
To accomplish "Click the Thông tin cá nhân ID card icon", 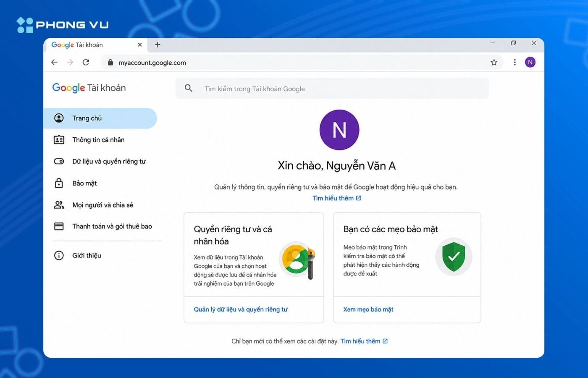I will [x=59, y=140].
